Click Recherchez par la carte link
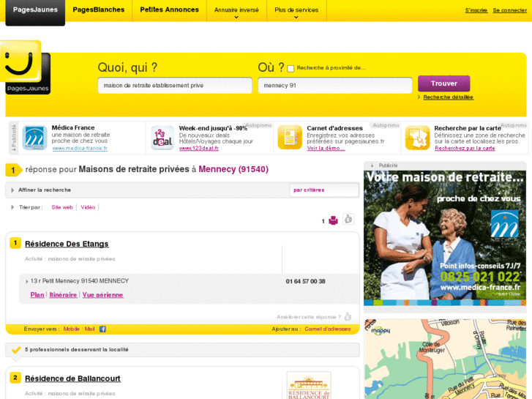 pos(465,148)
